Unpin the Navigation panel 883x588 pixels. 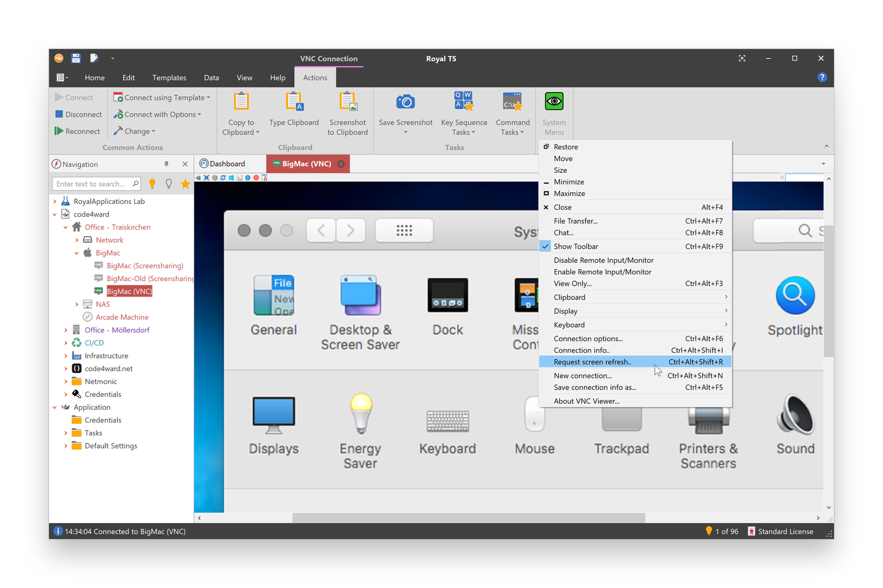pos(166,164)
